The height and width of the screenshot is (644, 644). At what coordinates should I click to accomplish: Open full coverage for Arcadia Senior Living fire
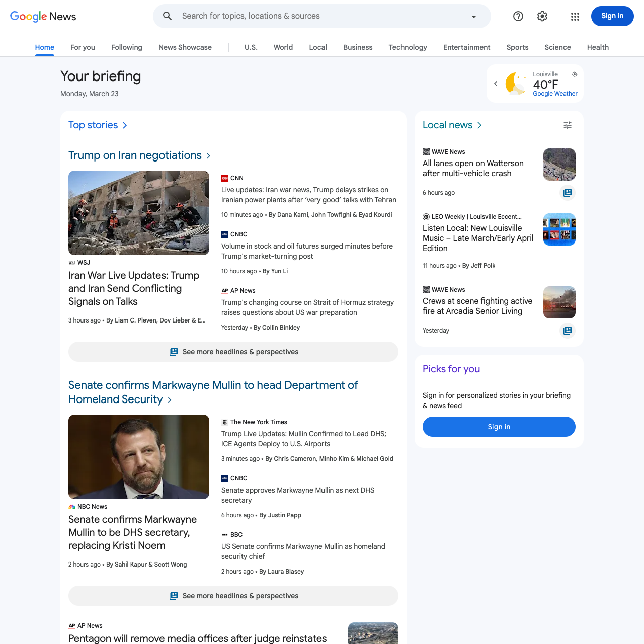[567, 331]
